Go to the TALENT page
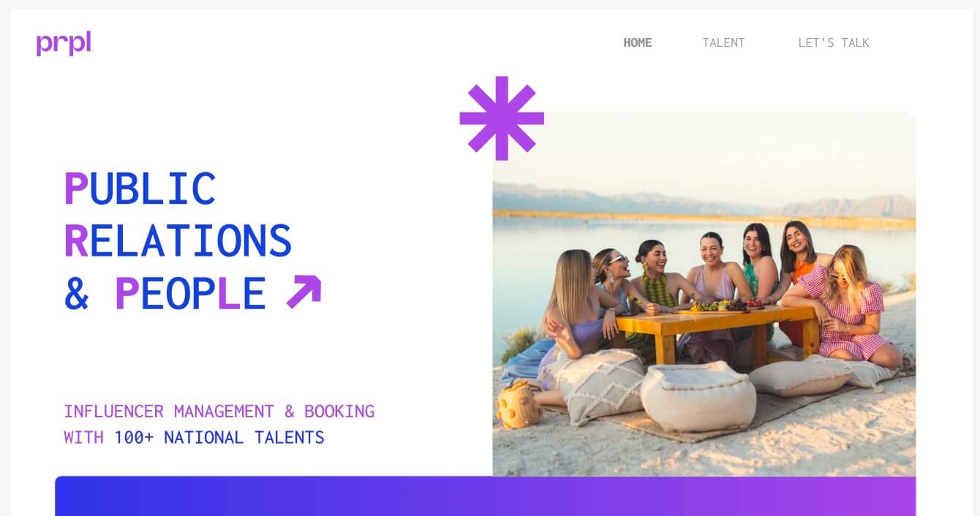980x516 pixels. 723,42
